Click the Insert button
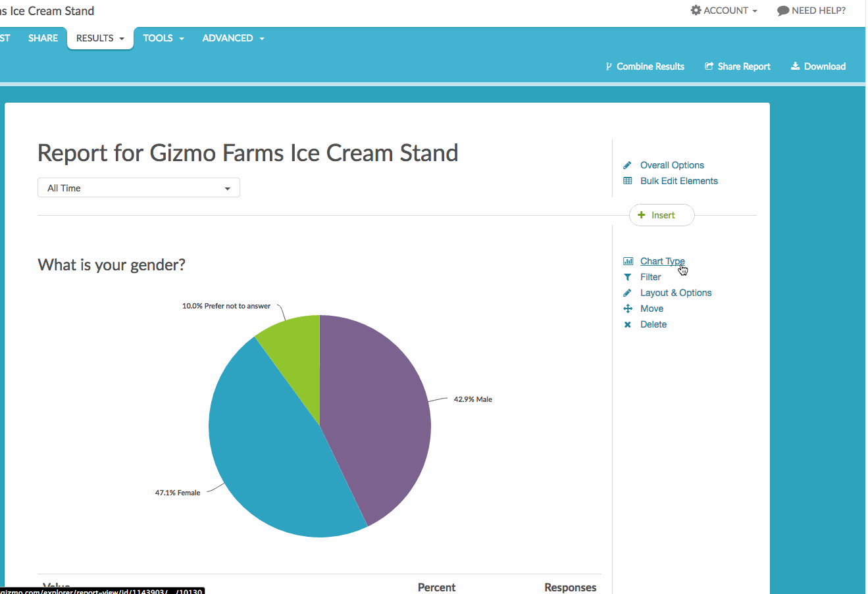This screenshot has width=868, height=594. point(662,215)
